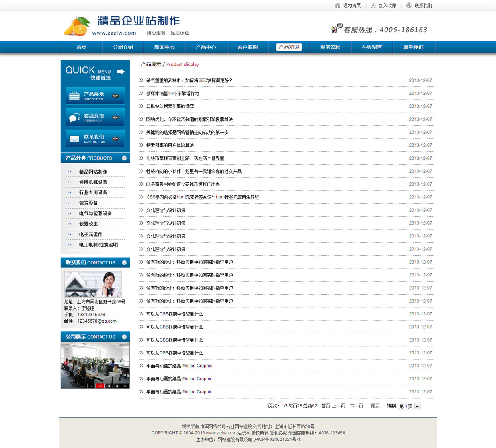Click the Quick Menu arrow icon

pyautogui.click(x=121, y=72)
